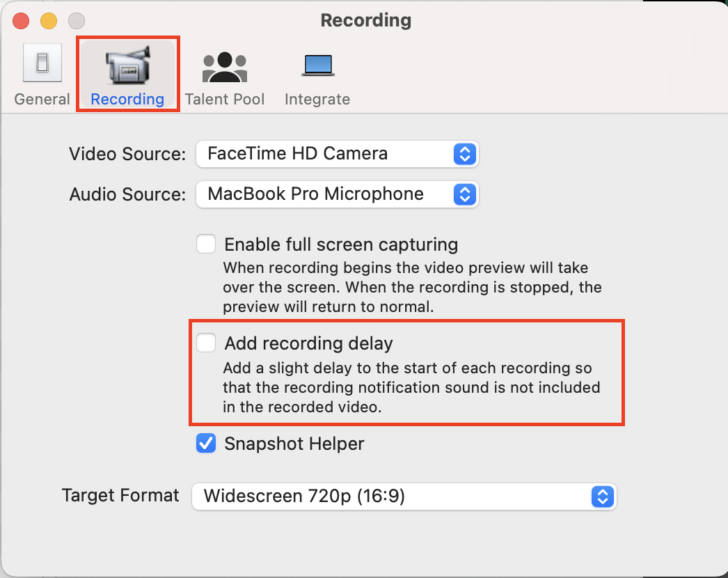
Task: Open Integrate via the laptop icon
Action: pyautogui.click(x=317, y=65)
